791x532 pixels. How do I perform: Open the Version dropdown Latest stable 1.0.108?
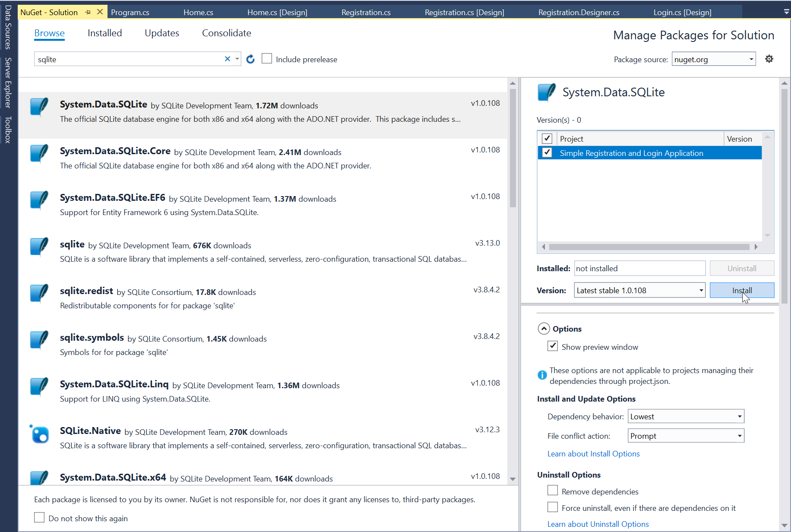coord(640,290)
